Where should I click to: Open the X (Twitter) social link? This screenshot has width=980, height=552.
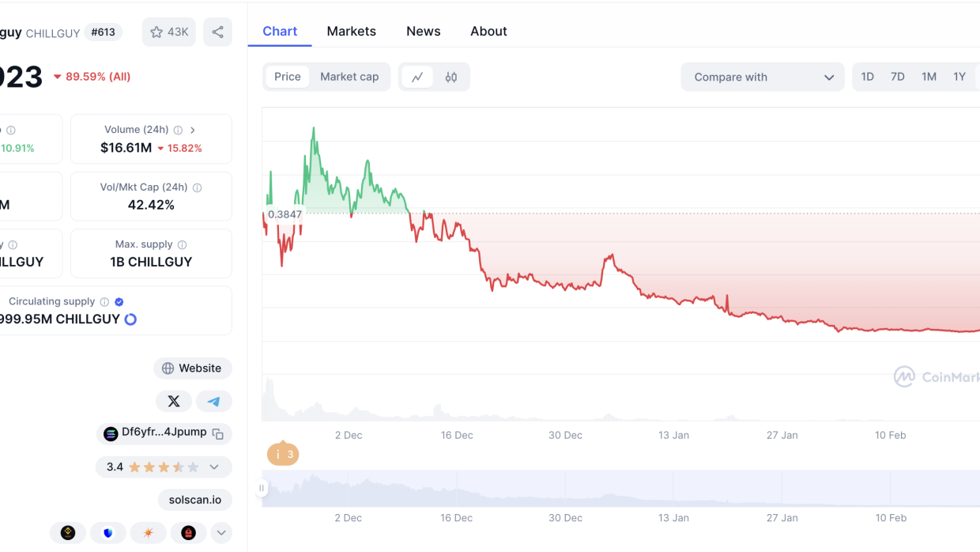point(174,402)
